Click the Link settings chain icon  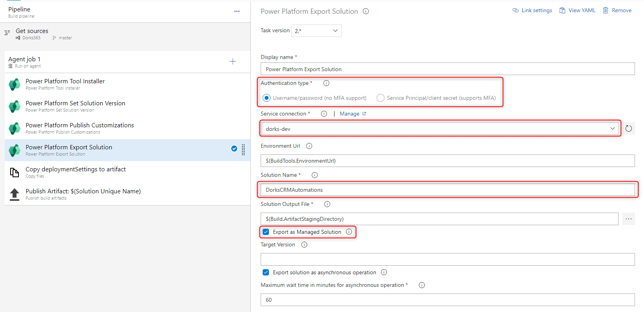[515, 10]
